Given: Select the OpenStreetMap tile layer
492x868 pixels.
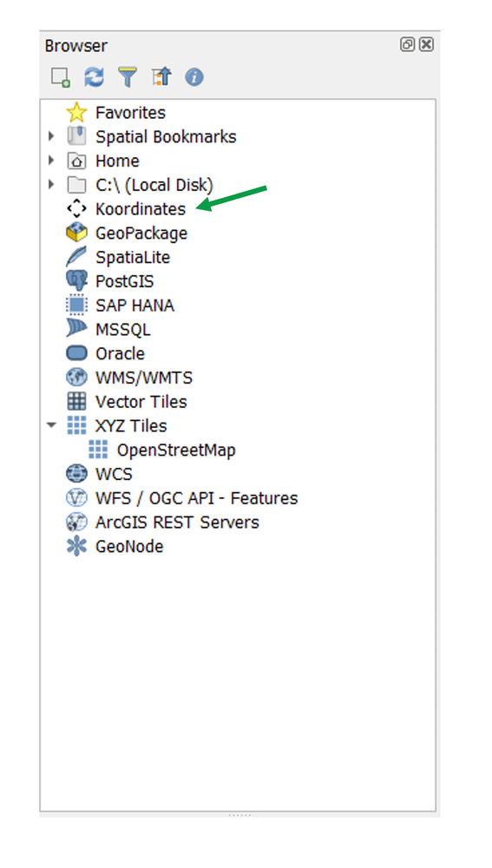Looking at the screenshot, I should [x=176, y=450].
